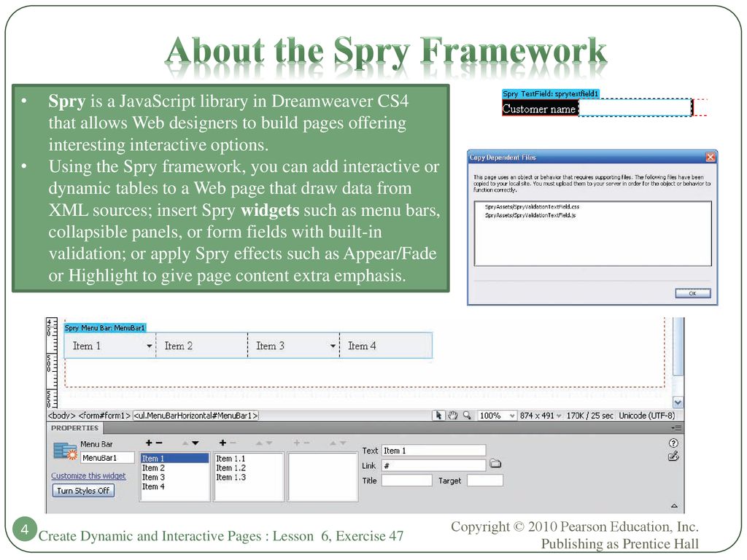Click the Spry Menu Bar widget icon in Properties
Screen dimensions: 747x560
coord(65,451)
